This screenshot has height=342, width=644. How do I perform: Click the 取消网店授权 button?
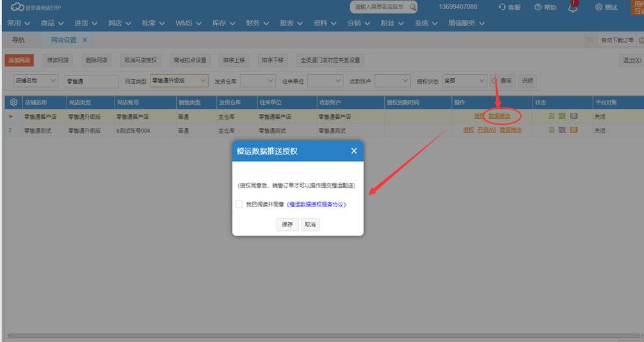140,60
